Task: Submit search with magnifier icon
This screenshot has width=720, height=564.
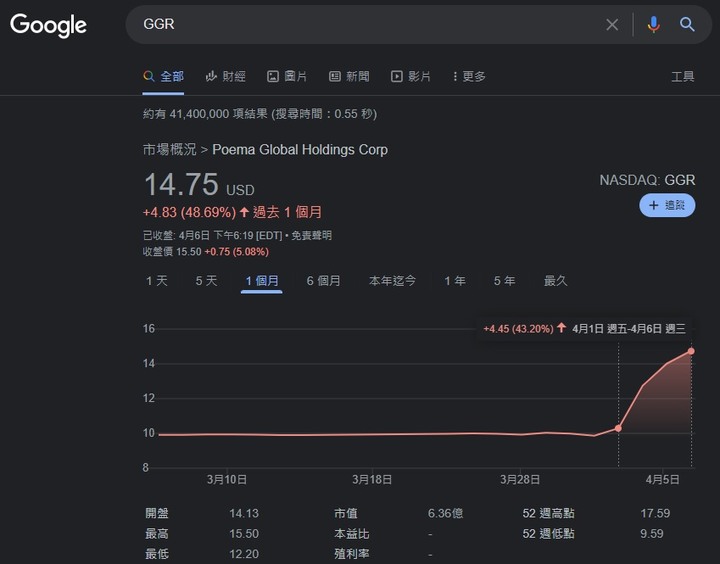Action: point(687,24)
